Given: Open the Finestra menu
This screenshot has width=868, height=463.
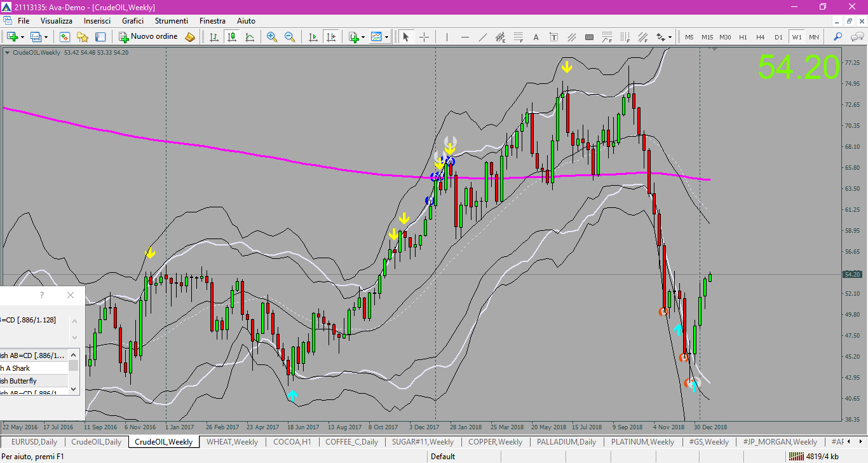Looking at the screenshot, I should (212, 21).
